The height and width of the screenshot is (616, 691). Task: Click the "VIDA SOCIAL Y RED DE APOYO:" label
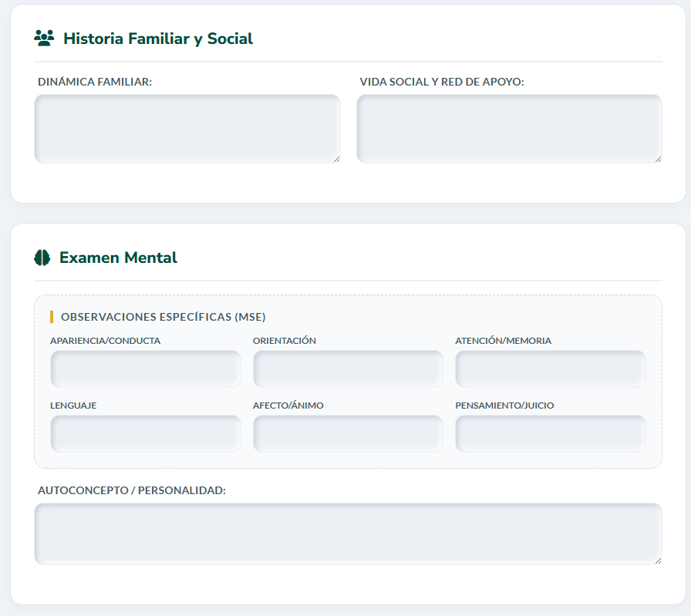click(x=442, y=82)
